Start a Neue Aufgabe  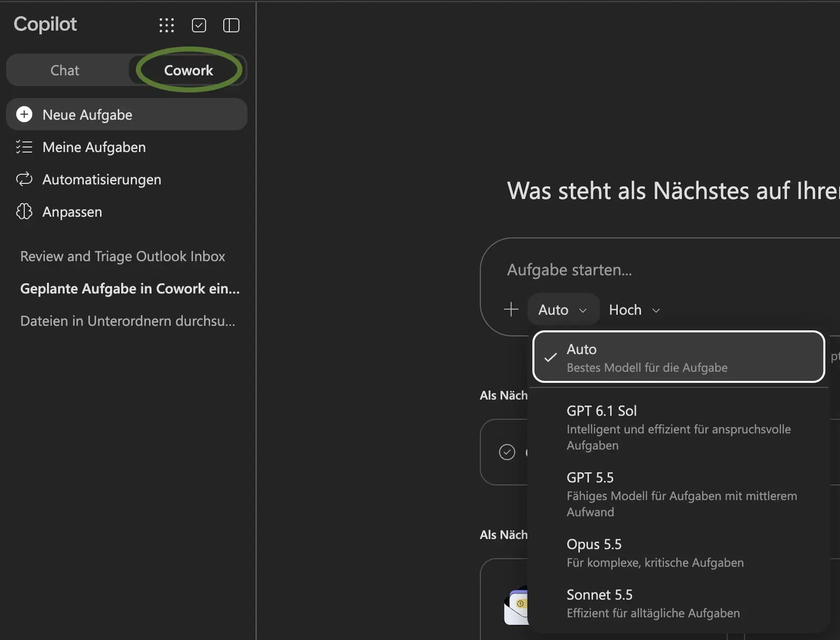pos(127,114)
